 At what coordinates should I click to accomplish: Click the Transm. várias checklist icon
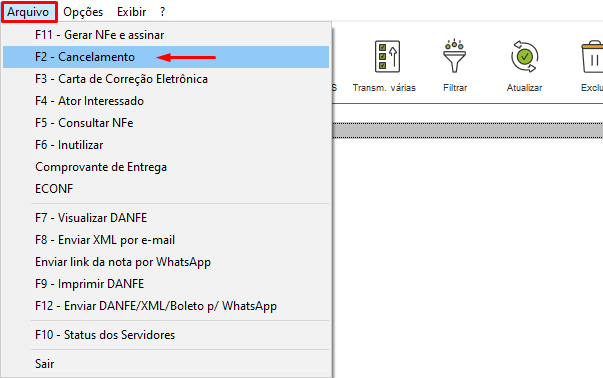coord(387,57)
